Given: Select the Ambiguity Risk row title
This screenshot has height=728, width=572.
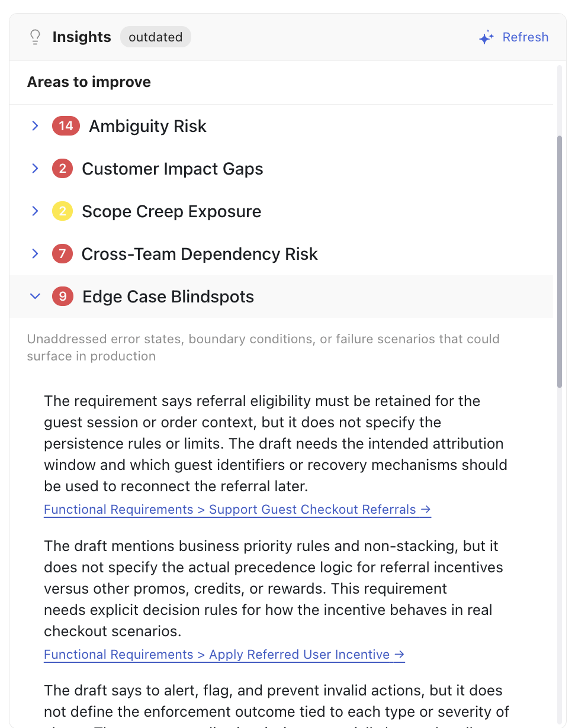Looking at the screenshot, I should click(x=147, y=126).
